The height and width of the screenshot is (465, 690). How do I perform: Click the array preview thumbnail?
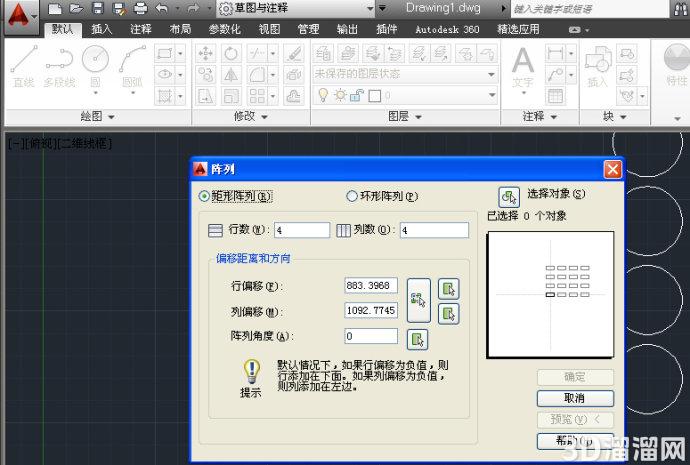tap(550, 294)
